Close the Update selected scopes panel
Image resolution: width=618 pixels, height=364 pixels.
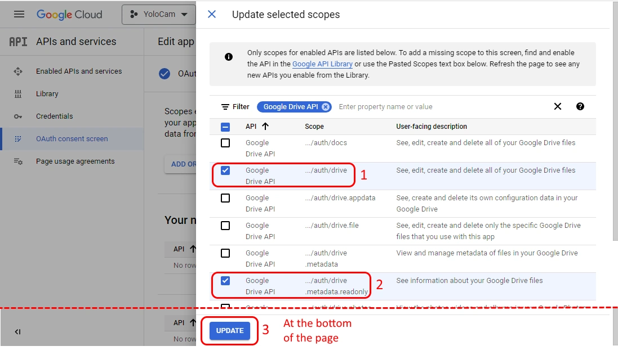point(212,14)
